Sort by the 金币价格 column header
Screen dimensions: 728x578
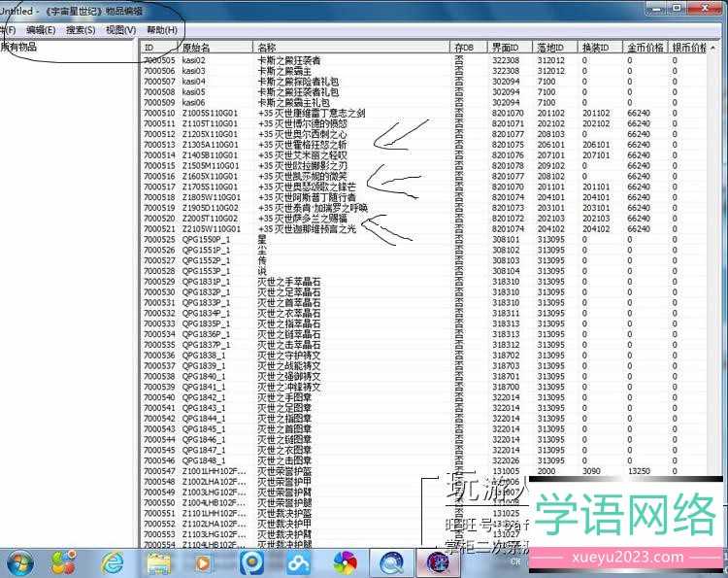[644, 47]
